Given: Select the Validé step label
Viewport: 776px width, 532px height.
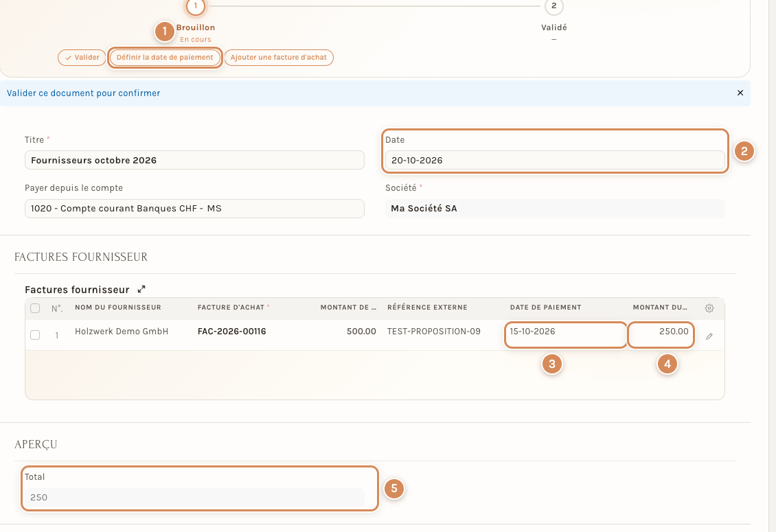Looking at the screenshot, I should click(x=554, y=27).
